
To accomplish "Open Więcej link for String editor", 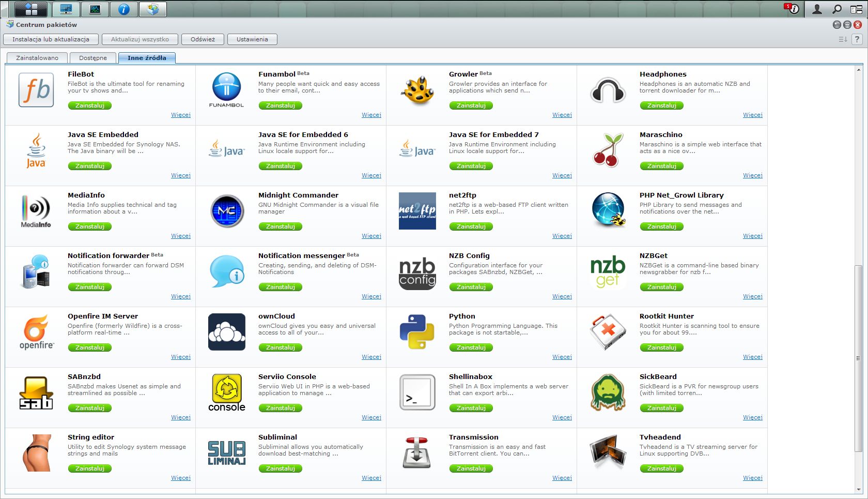I will click(x=181, y=478).
